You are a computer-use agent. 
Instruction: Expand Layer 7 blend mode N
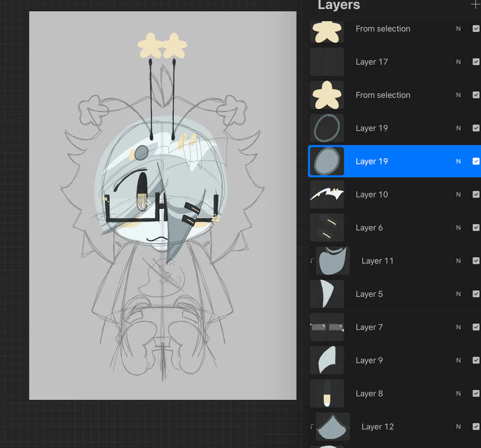[x=459, y=327]
